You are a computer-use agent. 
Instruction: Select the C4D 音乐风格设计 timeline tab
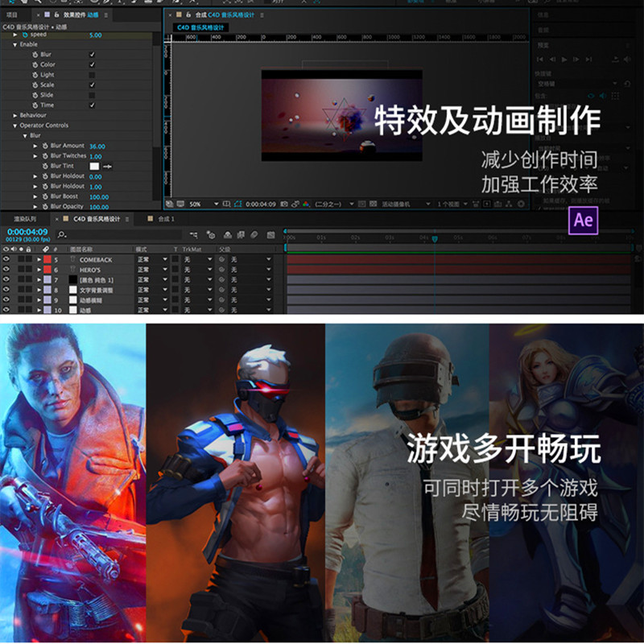tap(97, 219)
